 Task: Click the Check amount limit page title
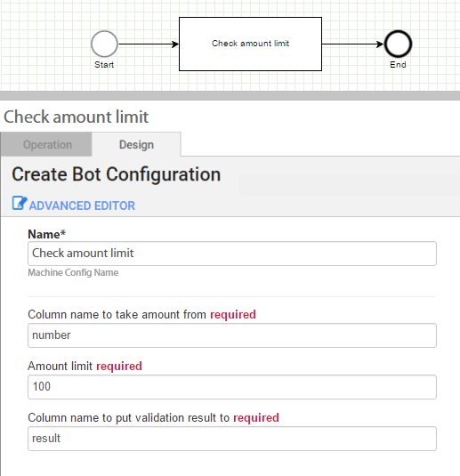[77, 117]
